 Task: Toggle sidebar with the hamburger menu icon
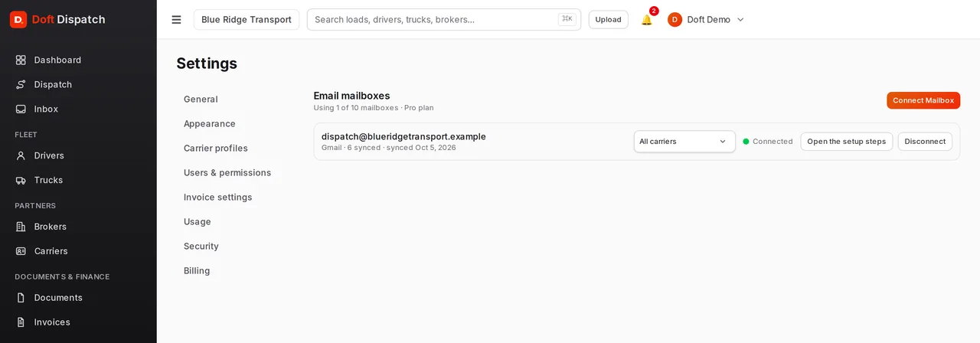pyautogui.click(x=177, y=19)
